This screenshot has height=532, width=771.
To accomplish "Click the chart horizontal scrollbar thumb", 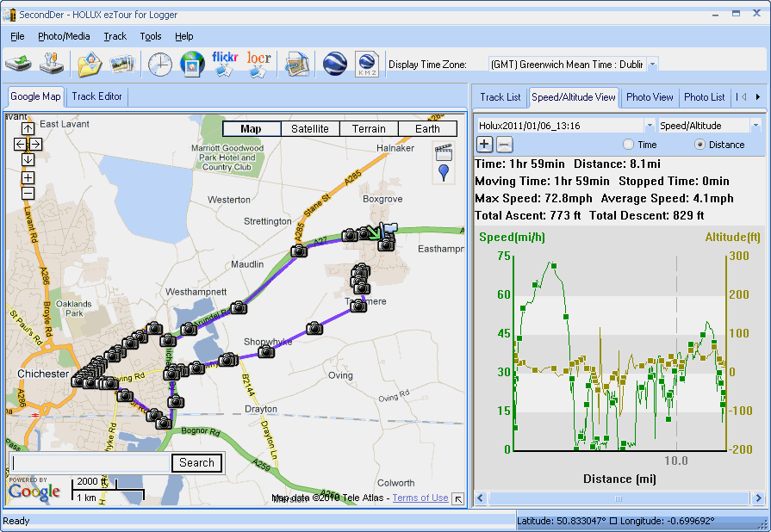I will pyautogui.click(x=619, y=498).
